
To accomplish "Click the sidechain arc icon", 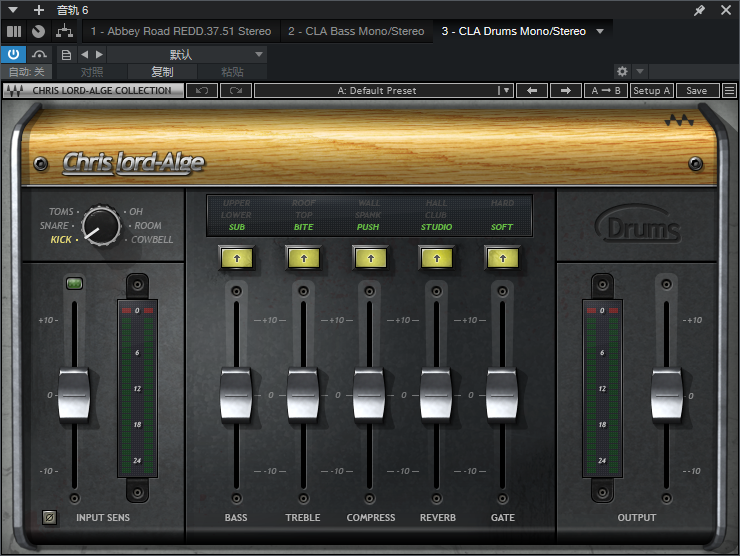I will tap(40, 54).
